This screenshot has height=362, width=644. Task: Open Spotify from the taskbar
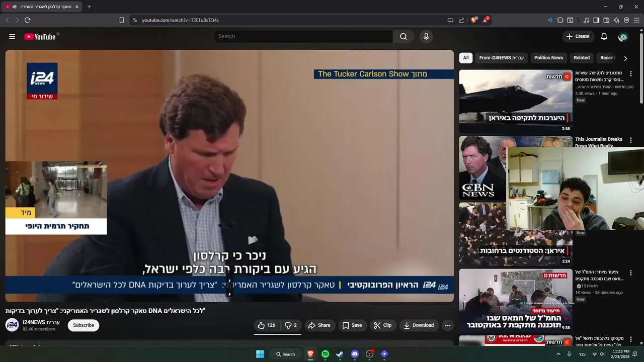(326, 354)
